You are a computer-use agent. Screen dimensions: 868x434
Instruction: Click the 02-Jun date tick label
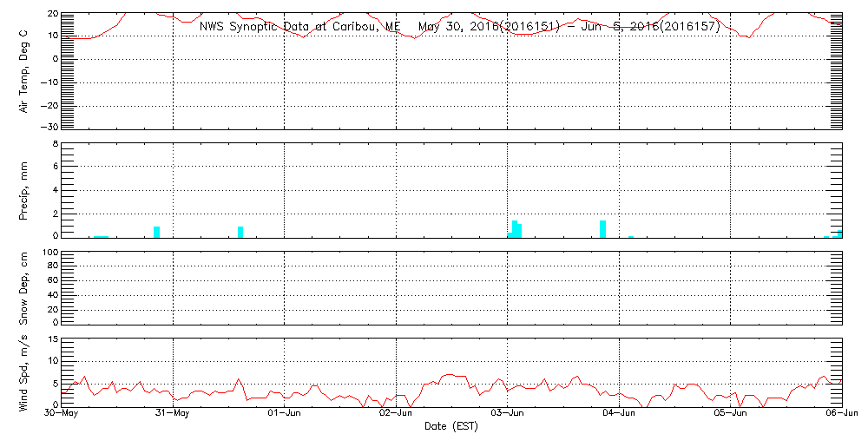396,415
